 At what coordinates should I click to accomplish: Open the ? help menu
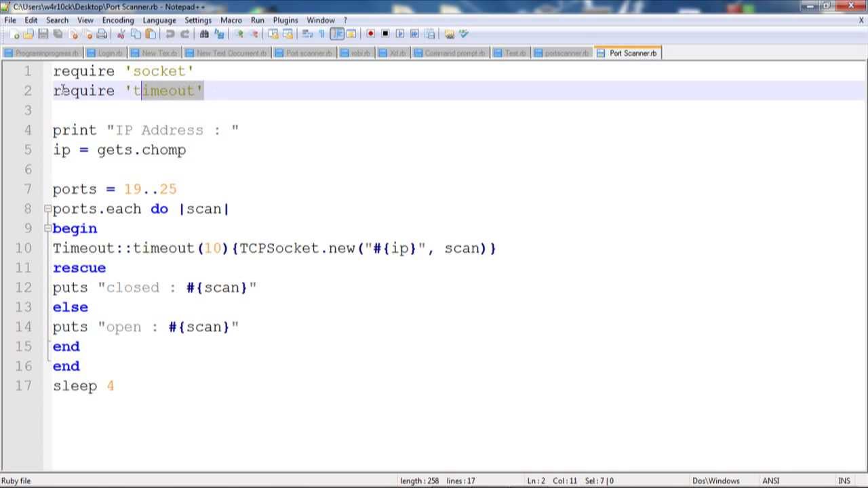[345, 20]
